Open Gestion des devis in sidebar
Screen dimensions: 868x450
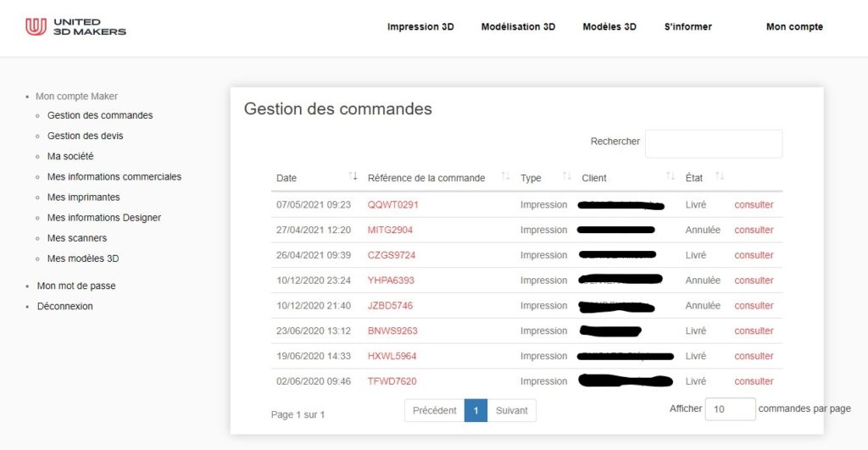86,136
